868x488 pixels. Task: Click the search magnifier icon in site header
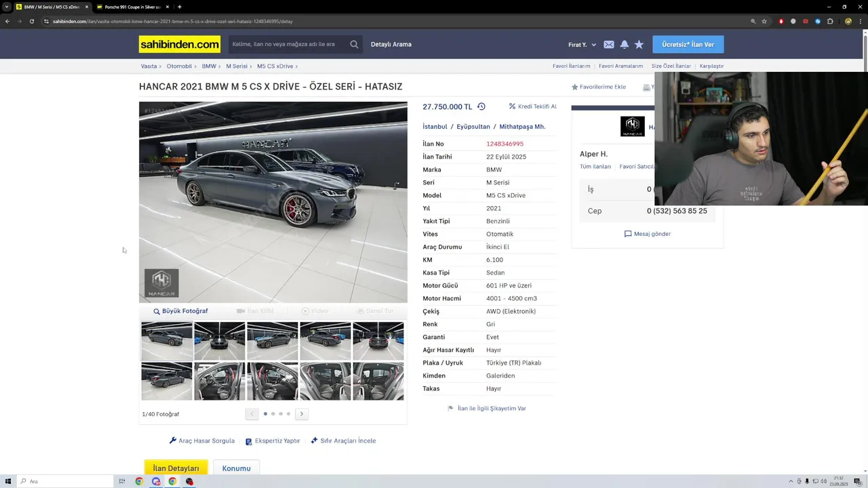[x=354, y=44]
